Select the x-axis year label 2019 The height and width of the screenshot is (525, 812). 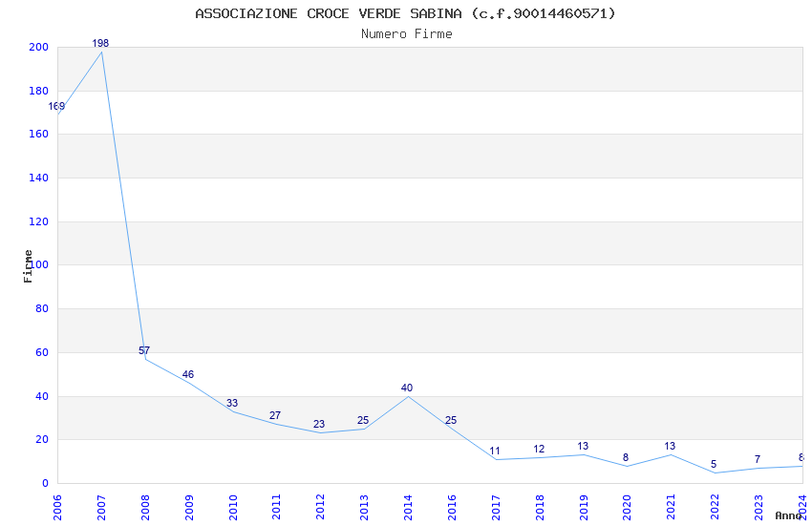(x=584, y=508)
